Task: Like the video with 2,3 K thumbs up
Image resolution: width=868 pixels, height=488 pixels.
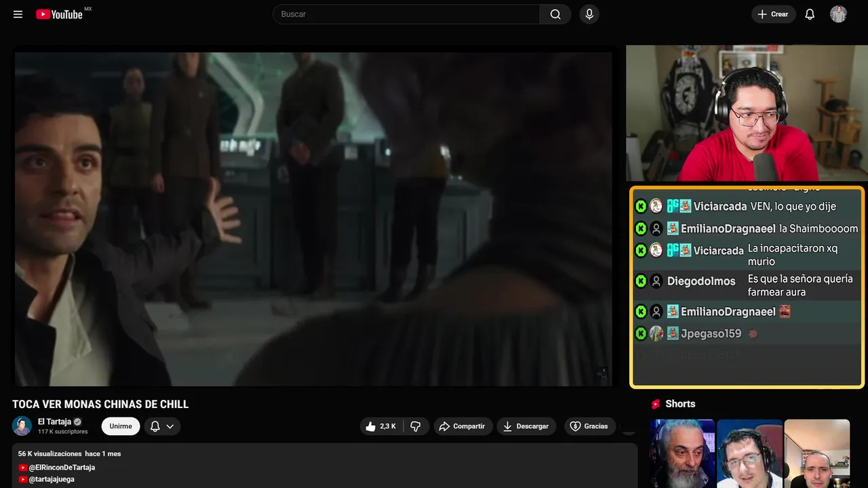Action: pyautogui.click(x=381, y=426)
